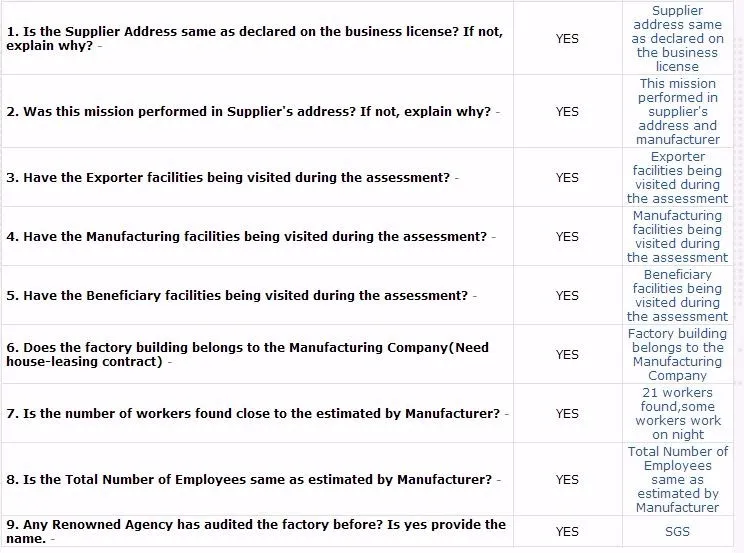This screenshot has height=553, width=744.
Task: Click question 1 about Supplier Address
Action: click(x=254, y=38)
